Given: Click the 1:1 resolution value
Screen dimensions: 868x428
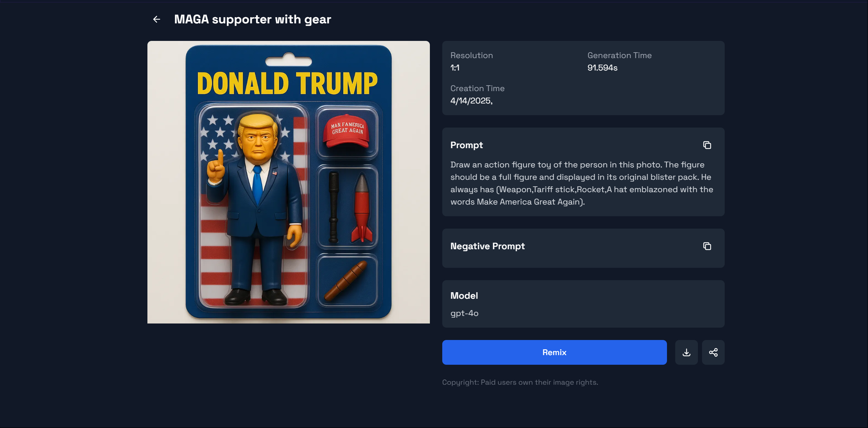Looking at the screenshot, I should [455, 68].
